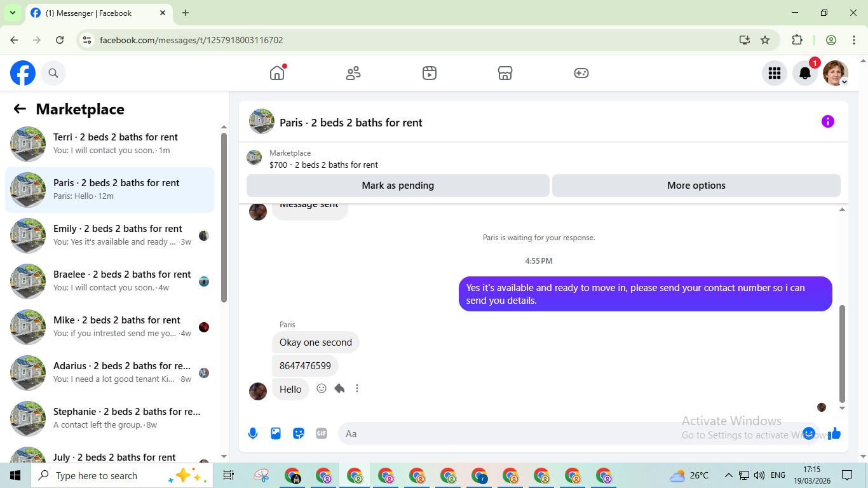Screen dimensions: 868x488
Task: Open the notifications bell icon
Action: (805, 73)
